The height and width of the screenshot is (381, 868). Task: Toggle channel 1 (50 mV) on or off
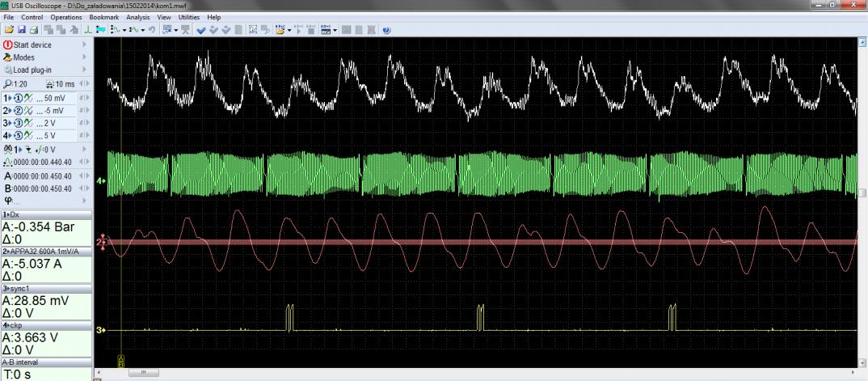[x=19, y=97]
